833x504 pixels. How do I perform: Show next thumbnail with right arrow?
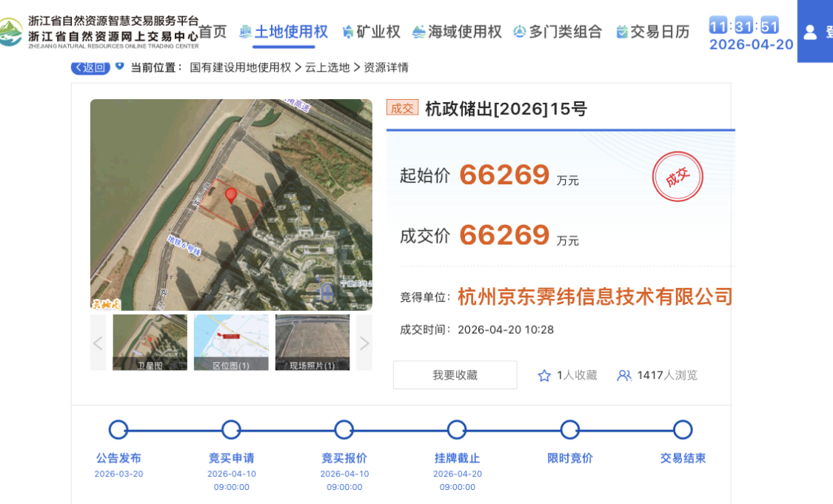364,343
